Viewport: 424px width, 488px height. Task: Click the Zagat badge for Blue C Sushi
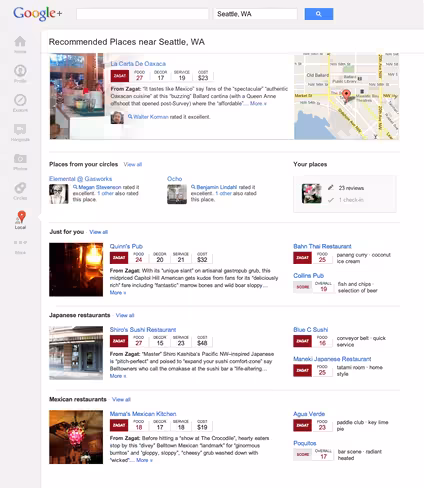coord(302,341)
